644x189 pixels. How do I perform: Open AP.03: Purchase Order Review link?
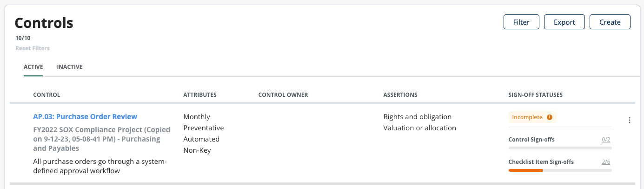pyautogui.click(x=85, y=116)
